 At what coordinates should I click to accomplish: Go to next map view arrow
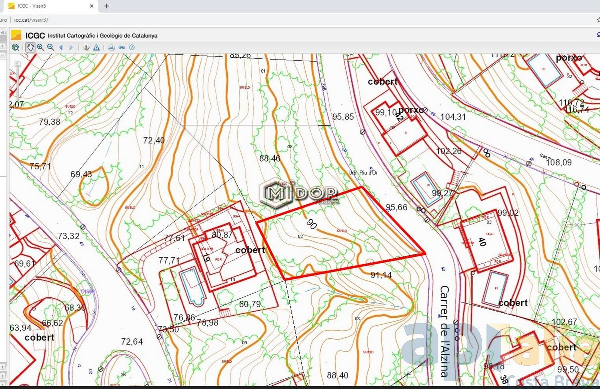pyautogui.click(x=71, y=47)
